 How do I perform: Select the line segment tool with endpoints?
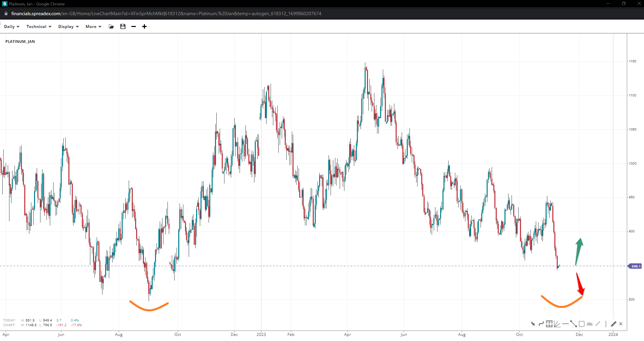click(573, 324)
